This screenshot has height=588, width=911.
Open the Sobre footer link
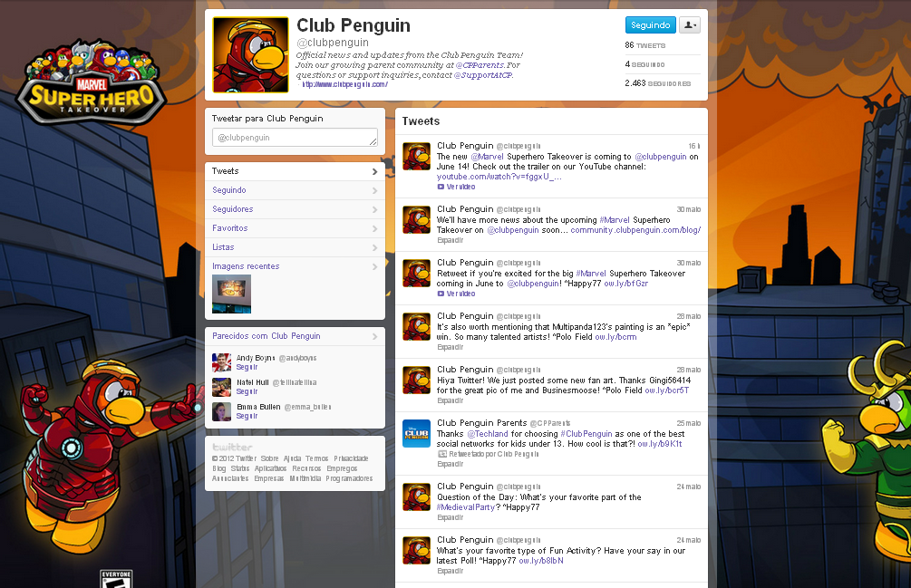(x=269, y=458)
